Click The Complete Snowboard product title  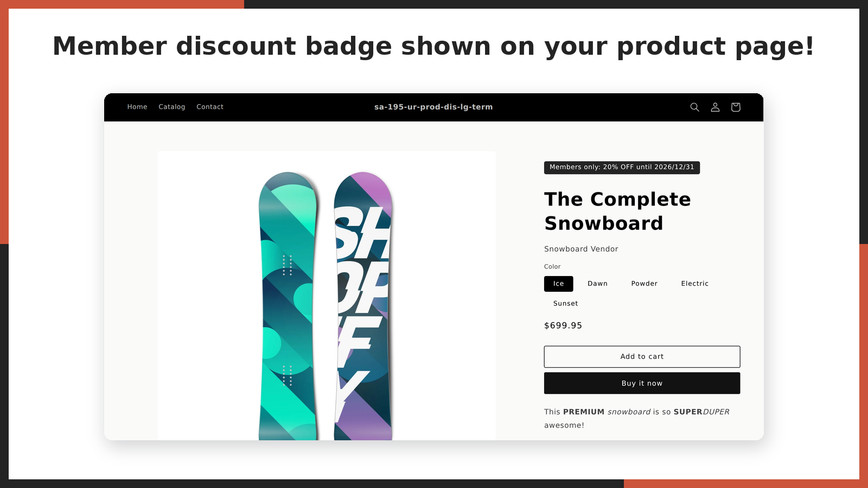pos(617,211)
